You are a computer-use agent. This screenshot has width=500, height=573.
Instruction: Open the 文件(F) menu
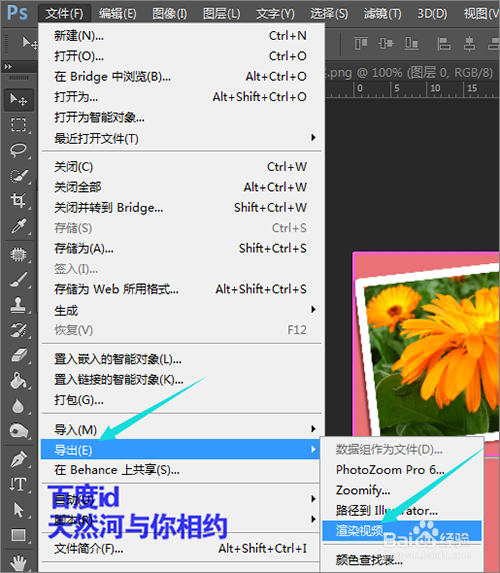(64, 14)
